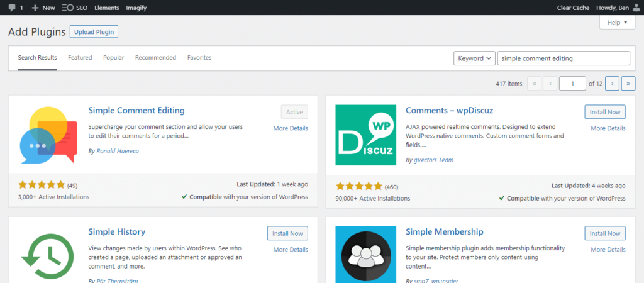Viewport: 644px width, 283px height.
Task: Click '90,000+ Active Installations' text
Action: coord(373,198)
